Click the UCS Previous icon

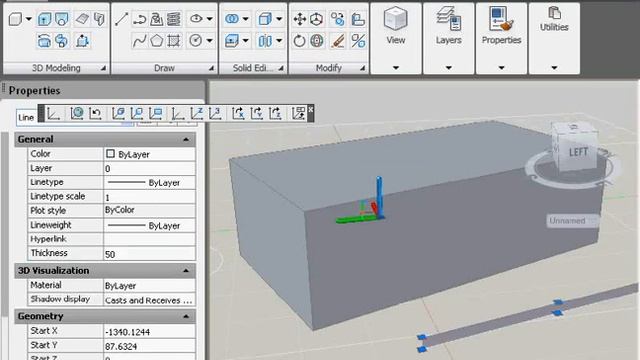click(96, 113)
